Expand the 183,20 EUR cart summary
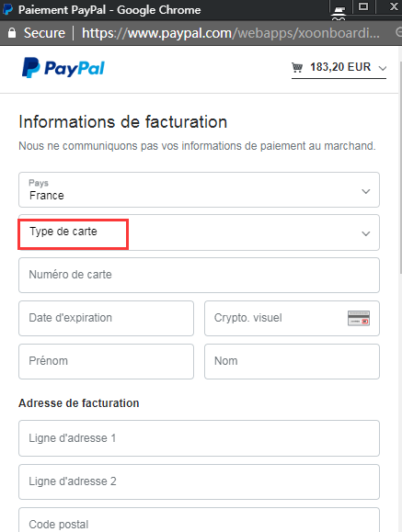402x532 pixels. coord(339,67)
